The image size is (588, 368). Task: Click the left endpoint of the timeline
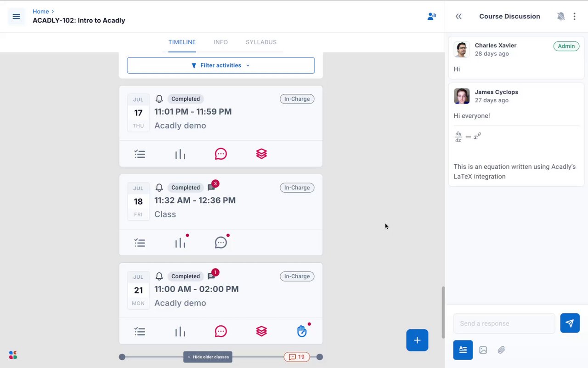tap(122, 357)
